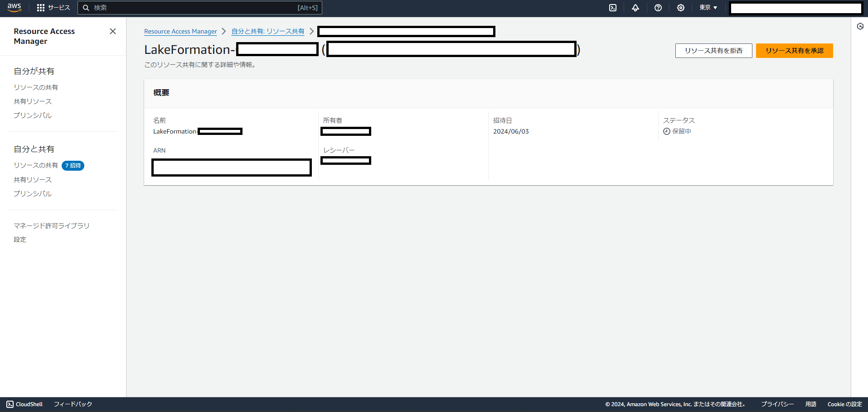Screen dimensions: 868x412
Task: Click the 概要 section heading
Action: coord(161,93)
